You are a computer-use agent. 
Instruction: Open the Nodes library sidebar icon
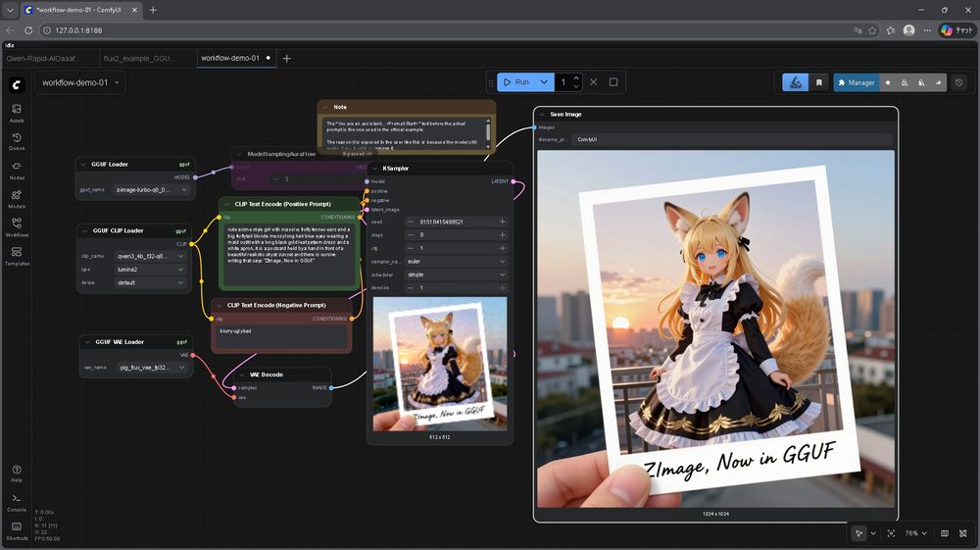pyautogui.click(x=17, y=171)
